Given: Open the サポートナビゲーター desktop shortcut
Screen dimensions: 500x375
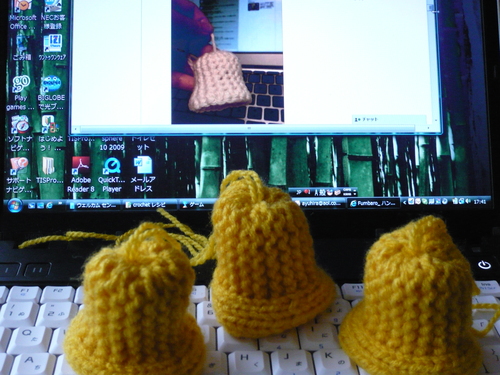Looking at the screenshot, I should coord(19,175).
